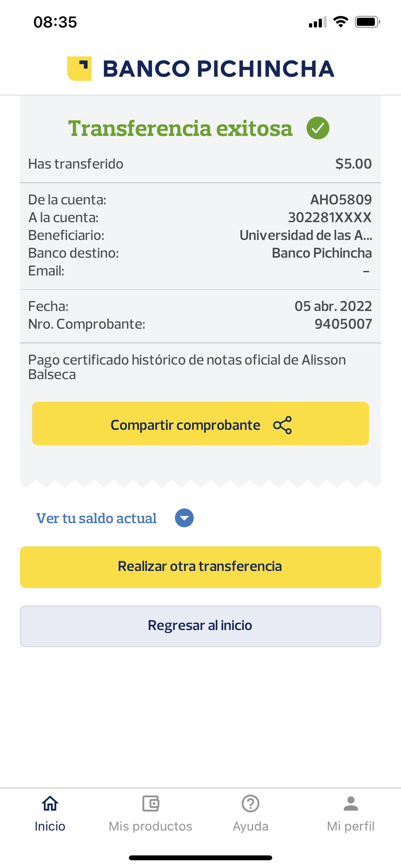Expand balance with blue down-arrow button

184,518
